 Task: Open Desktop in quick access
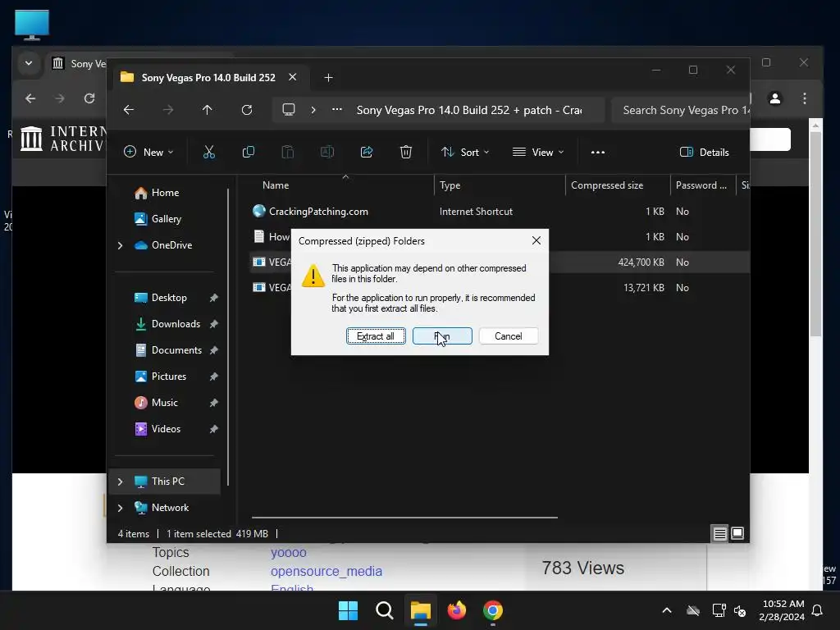tap(169, 297)
